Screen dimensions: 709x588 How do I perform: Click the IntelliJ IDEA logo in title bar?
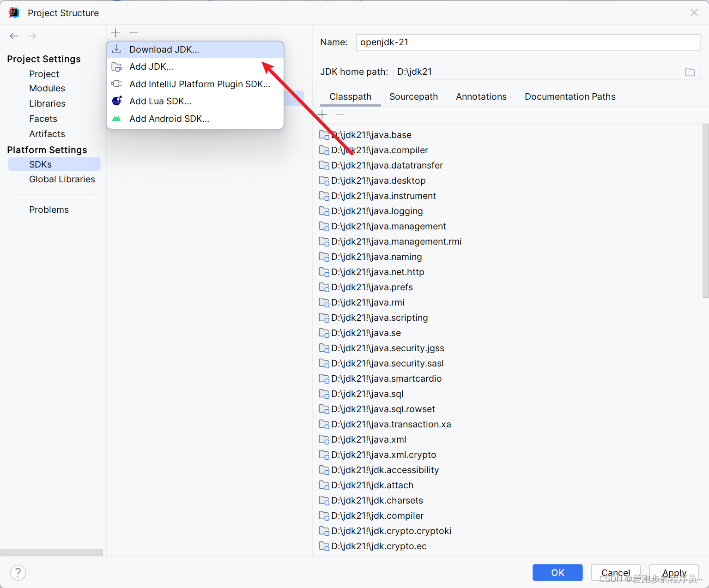click(14, 12)
